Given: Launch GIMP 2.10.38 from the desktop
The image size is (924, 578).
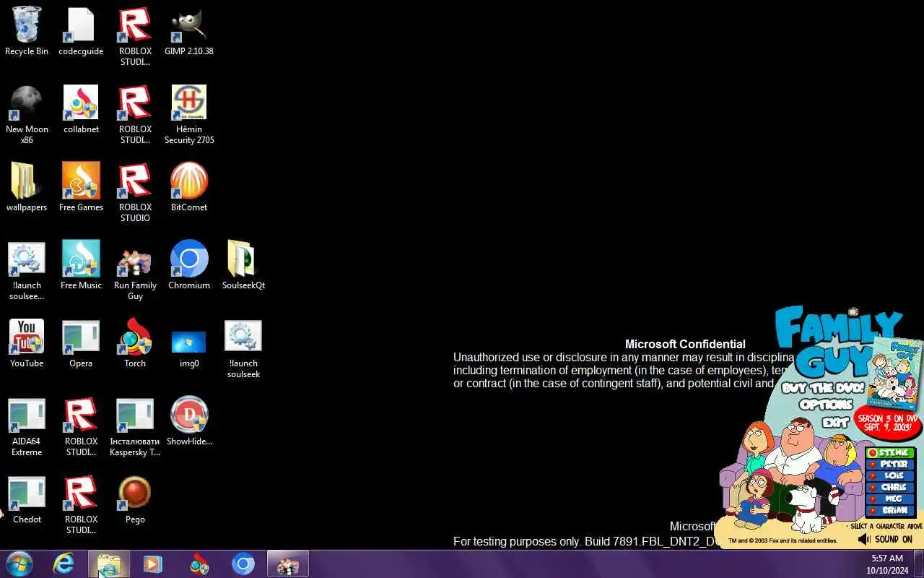Looking at the screenshot, I should click(189, 32).
